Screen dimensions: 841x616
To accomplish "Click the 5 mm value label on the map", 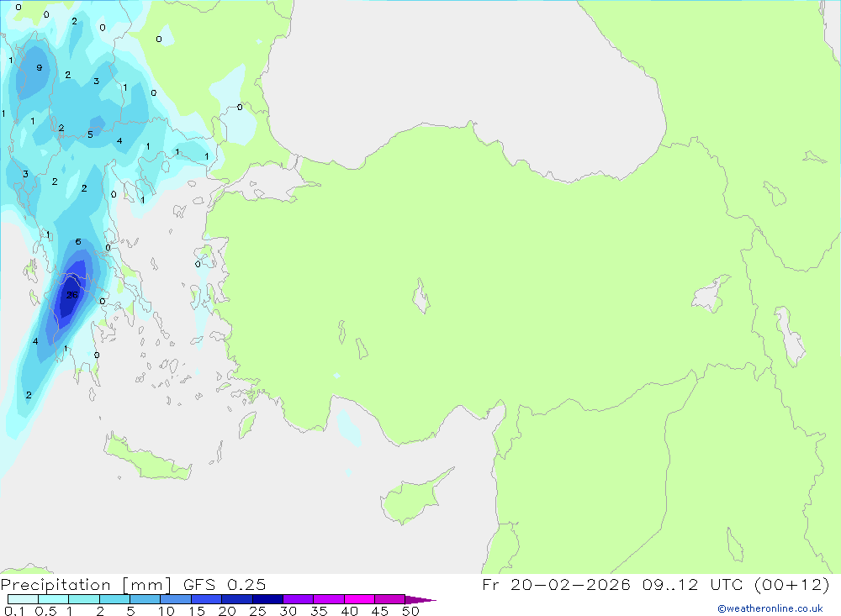I will (90, 134).
